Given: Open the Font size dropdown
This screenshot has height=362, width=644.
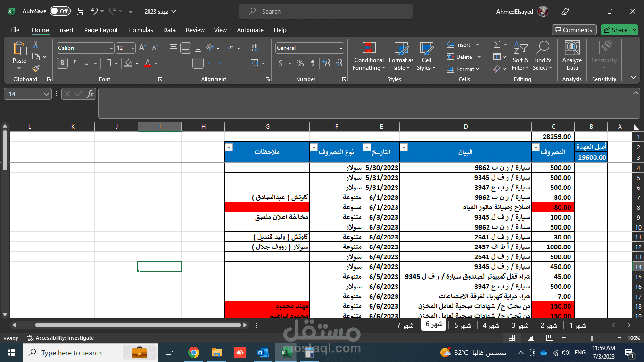Looking at the screenshot, I should pyautogui.click(x=132, y=48).
